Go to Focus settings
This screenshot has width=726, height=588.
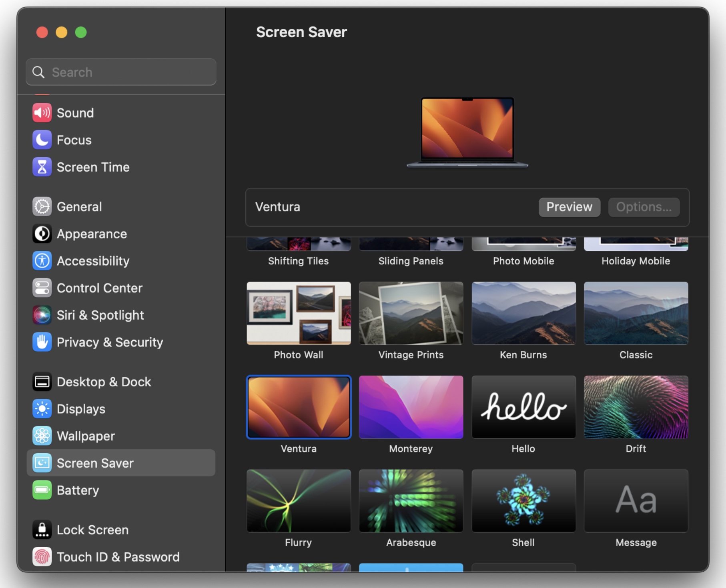pyautogui.click(x=121, y=140)
